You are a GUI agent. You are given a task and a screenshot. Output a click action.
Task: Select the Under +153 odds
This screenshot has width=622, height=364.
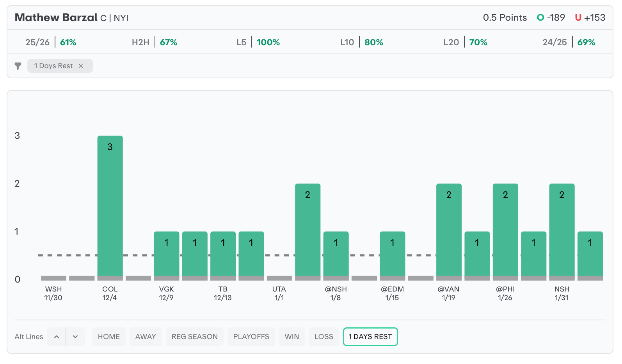[590, 18]
